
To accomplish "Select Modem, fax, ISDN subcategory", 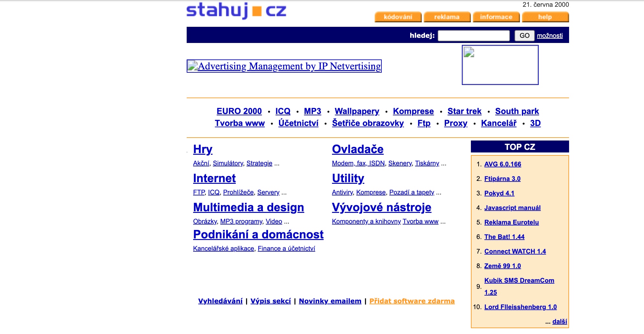I will (x=358, y=163).
